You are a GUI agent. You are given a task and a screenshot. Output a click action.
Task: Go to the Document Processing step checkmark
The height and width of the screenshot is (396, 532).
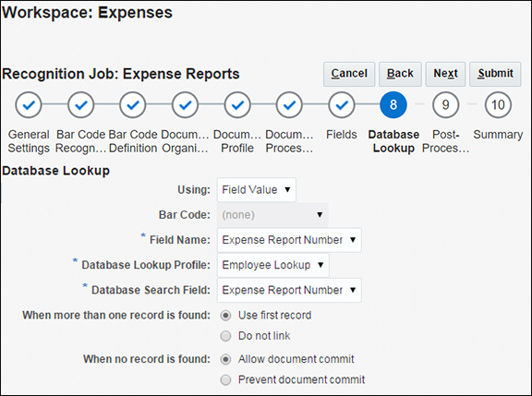(289, 104)
